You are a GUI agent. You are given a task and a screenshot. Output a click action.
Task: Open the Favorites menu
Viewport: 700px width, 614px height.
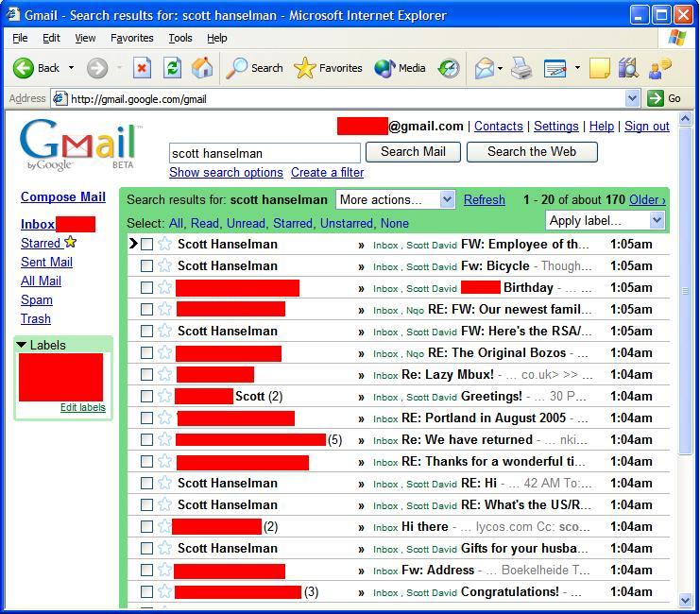132,38
